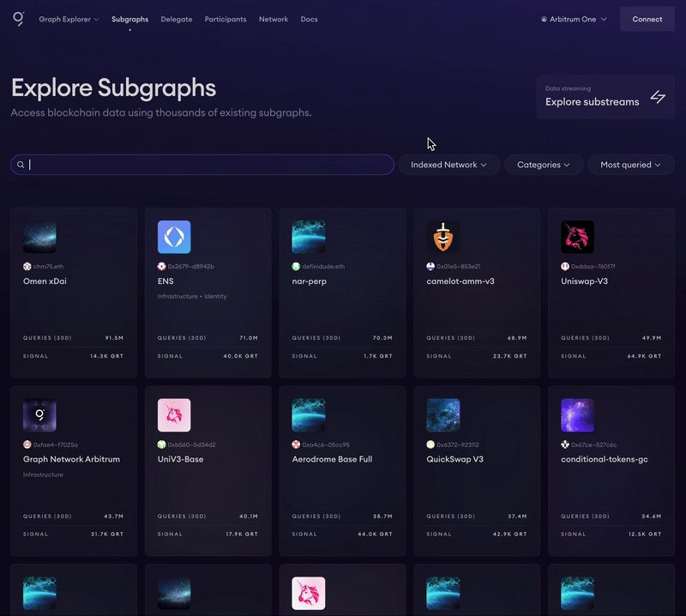This screenshot has height=616, width=686.
Task: Click the 0xfae4–f7025a owner avatar
Action: 27,444
